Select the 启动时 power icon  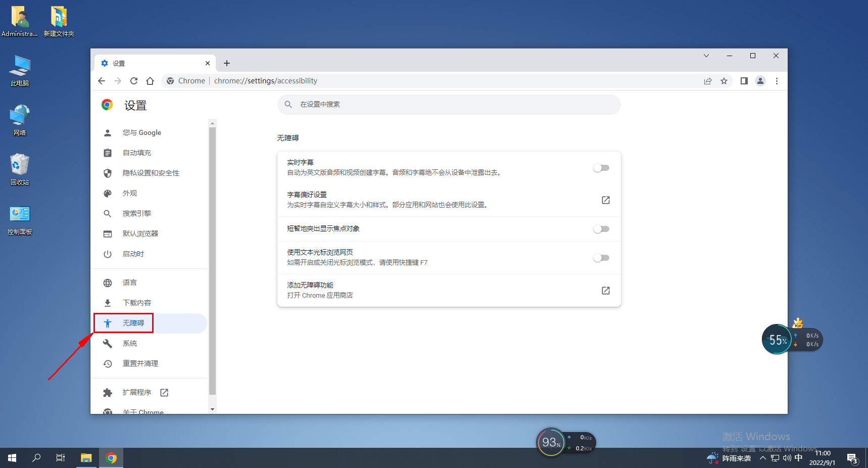[108, 254]
